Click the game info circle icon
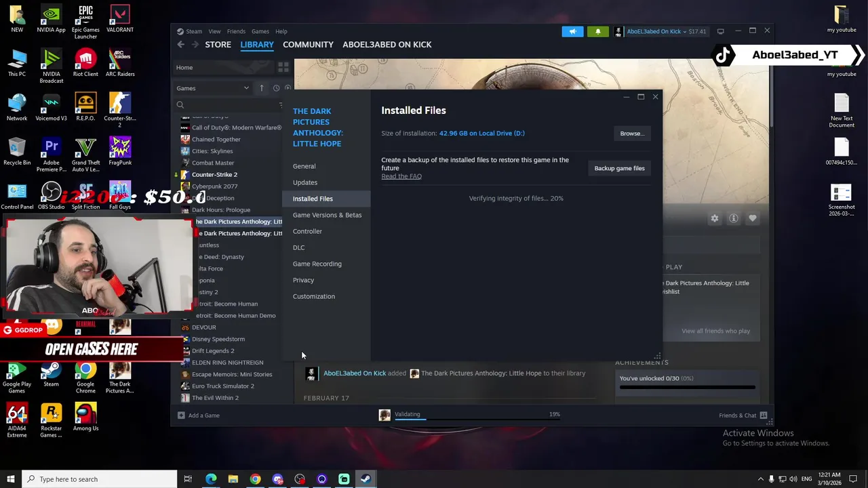The height and width of the screenshot is (488, 868). (x=733, y=218)
